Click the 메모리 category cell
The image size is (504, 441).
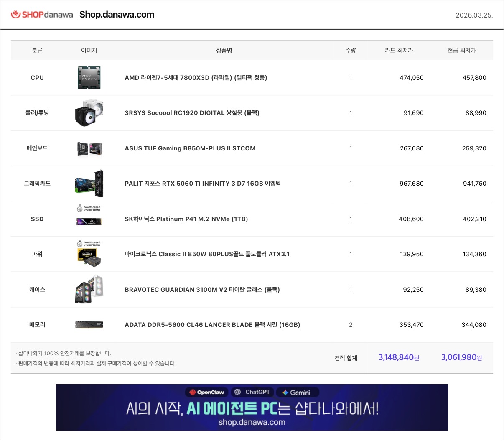pos(37,325)
